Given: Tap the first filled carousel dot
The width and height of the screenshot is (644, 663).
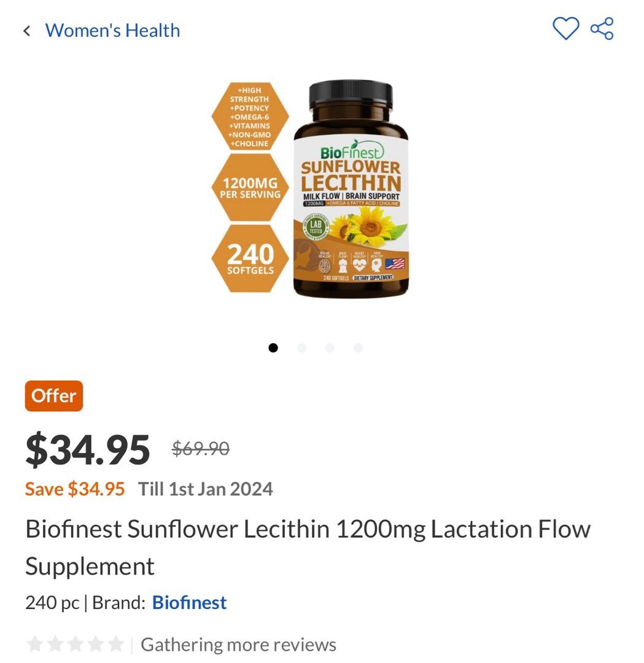Looking at the screenshot, I should coord(273,347).
